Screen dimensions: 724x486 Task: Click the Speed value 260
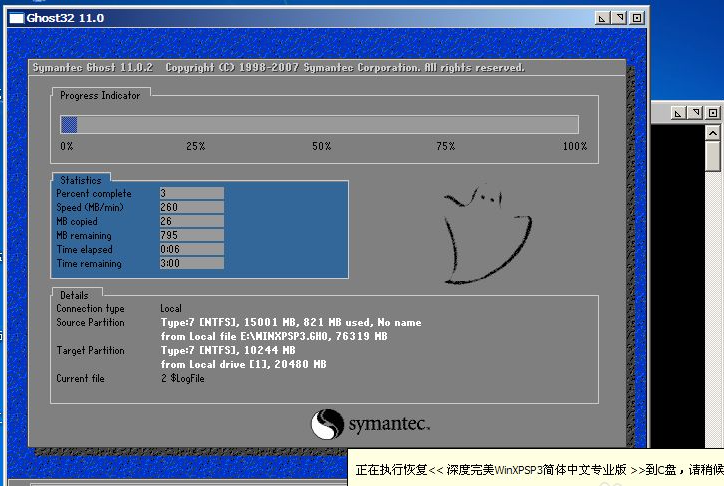(192, 207)
